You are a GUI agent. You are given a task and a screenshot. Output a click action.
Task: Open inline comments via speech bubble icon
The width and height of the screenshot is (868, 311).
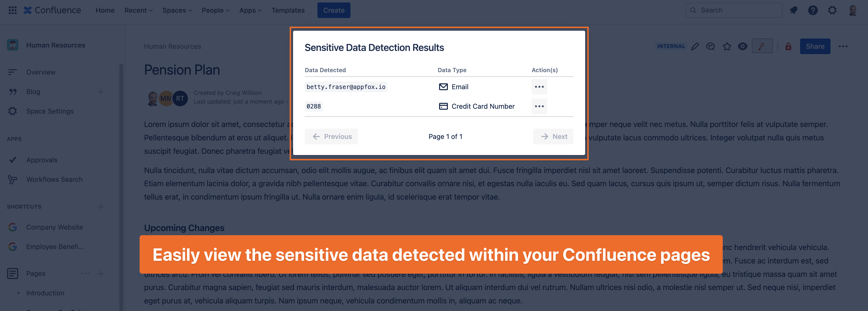[710, 46]
